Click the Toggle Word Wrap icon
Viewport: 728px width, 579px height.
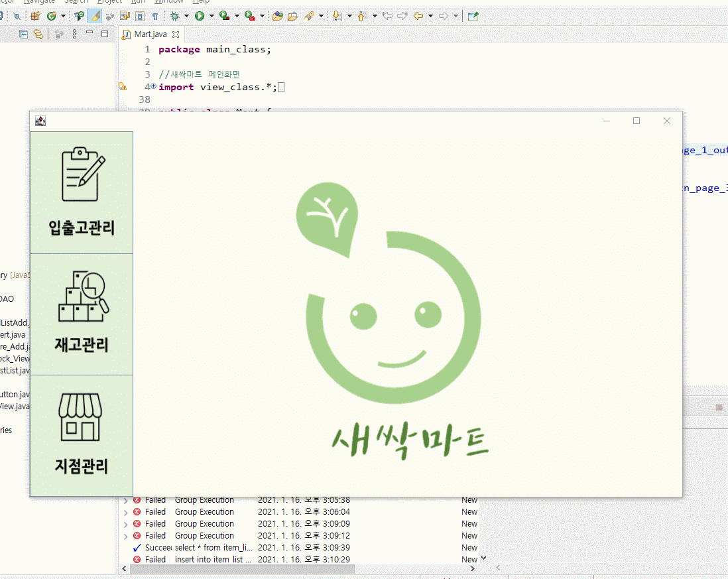pos(125,17)
